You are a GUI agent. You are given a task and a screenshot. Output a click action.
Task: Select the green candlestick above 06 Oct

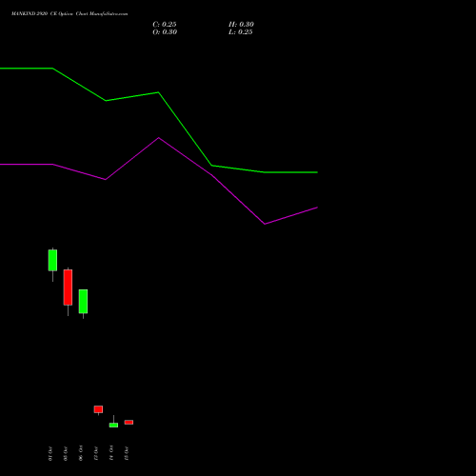(x=83, y=302)
